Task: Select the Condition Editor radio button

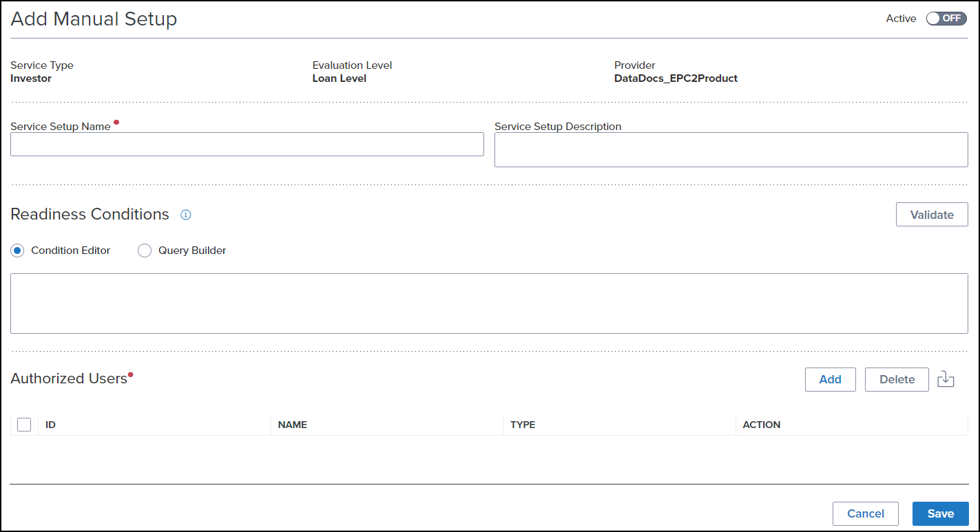Action: (18, 251)
